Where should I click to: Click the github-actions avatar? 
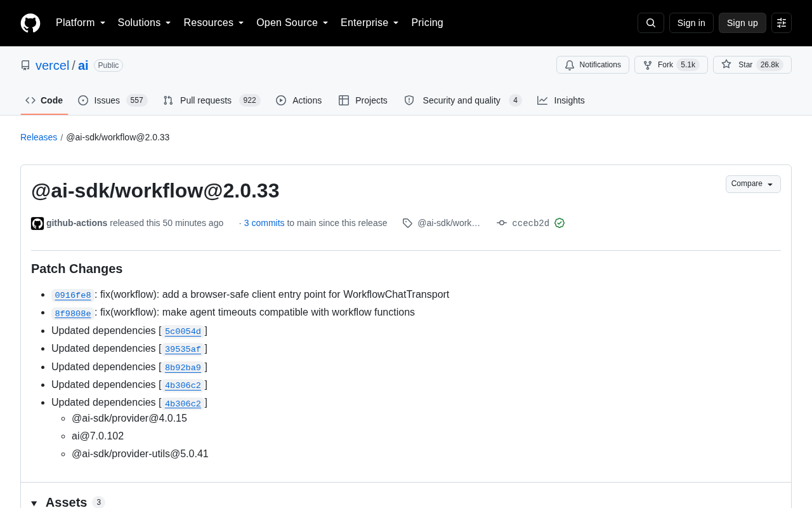pyautogui.click(x=37, y=224)
